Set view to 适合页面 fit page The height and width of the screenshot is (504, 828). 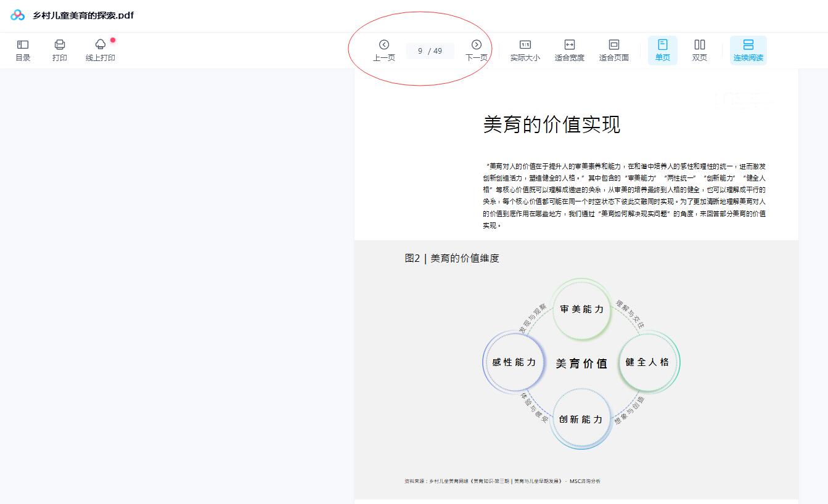coord(614,51)
